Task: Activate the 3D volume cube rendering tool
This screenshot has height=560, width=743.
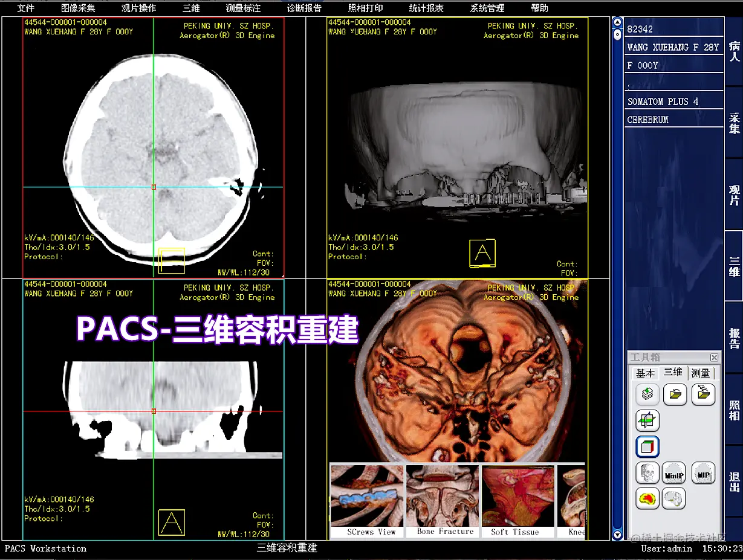Action: pos(647,446)
